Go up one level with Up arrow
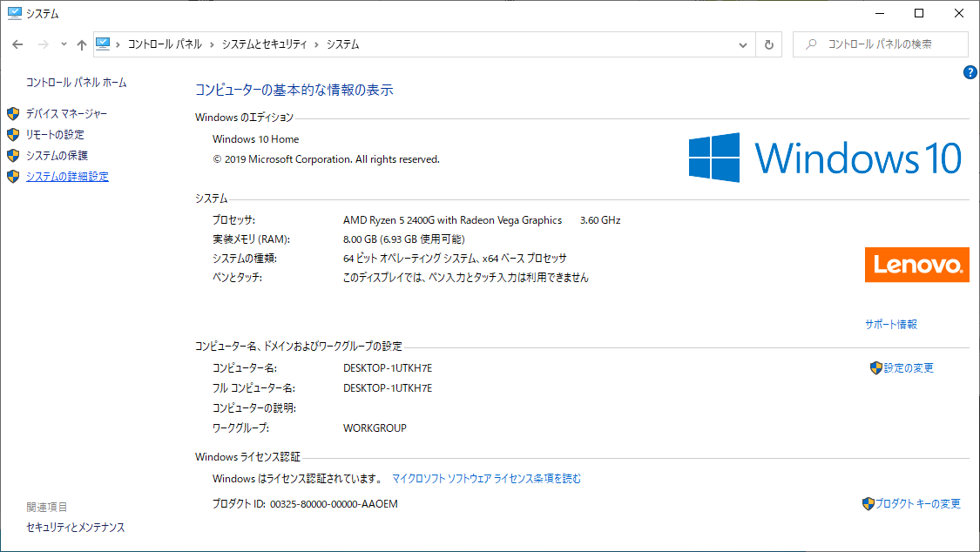Screen dimensions: 980x552 click(82, 44)
